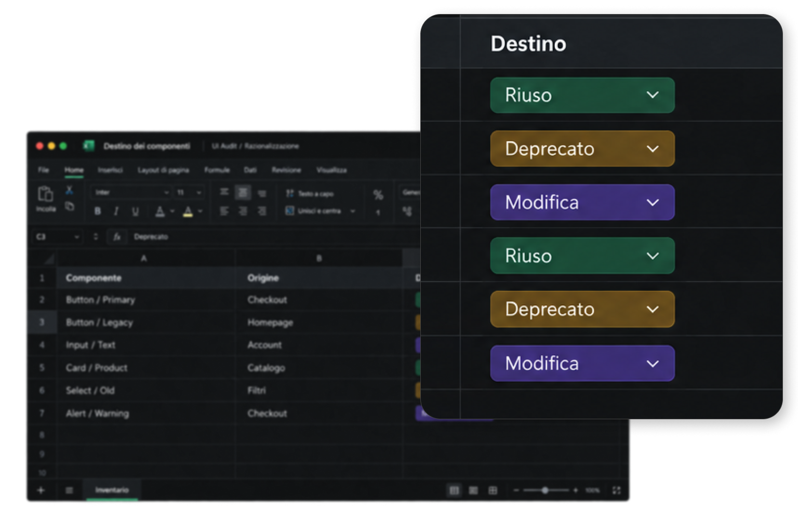
Task: Toggle middle vertical alignment
Action: click(243, 193)
